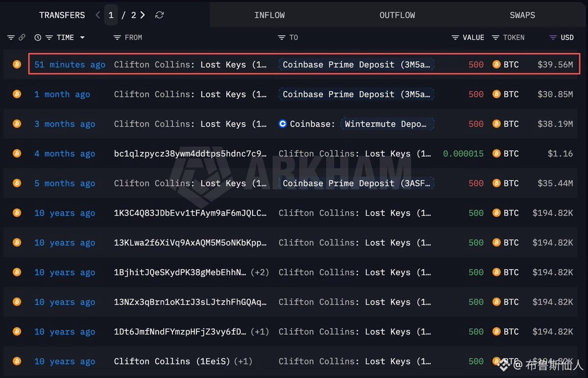The width and height of the screenshot is (588, 378).
Task: Expand +2 extra senders after 1BjhitJQe…
Action: click(x=260, y=272)
